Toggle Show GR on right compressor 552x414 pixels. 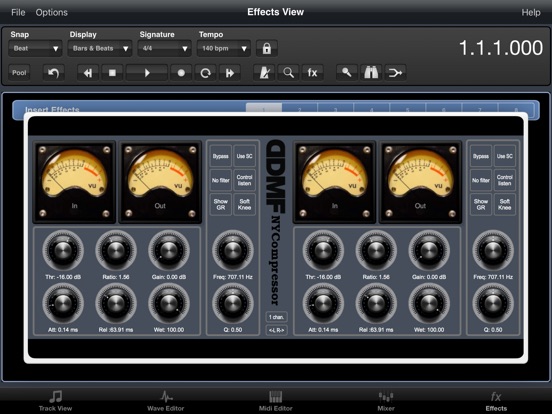coord(481,204)
